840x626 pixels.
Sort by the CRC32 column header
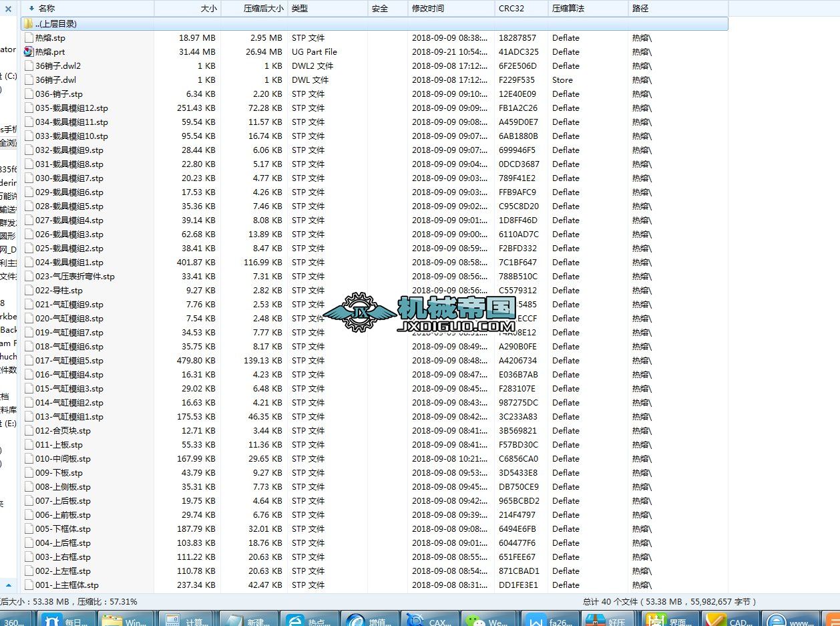point(521,8)
